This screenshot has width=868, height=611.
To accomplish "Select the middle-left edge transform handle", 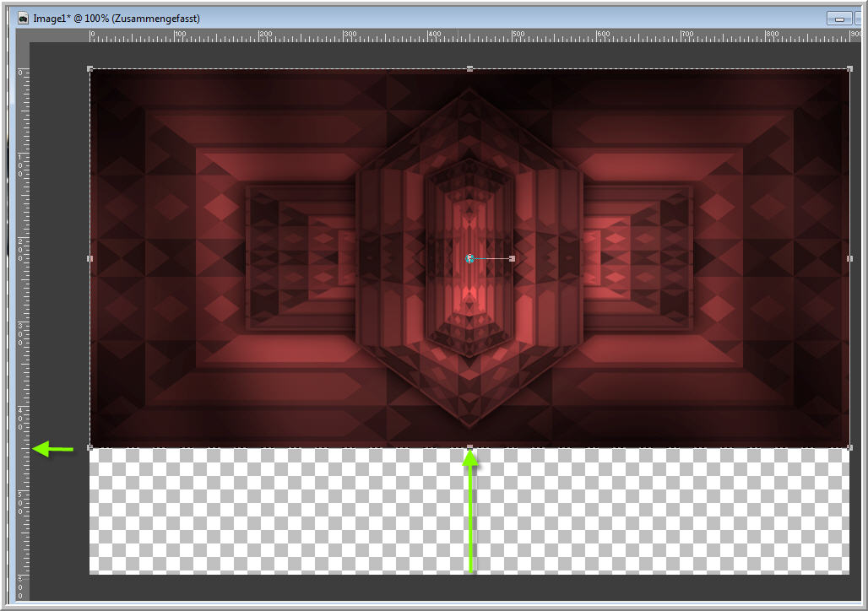I will point(90,258).
